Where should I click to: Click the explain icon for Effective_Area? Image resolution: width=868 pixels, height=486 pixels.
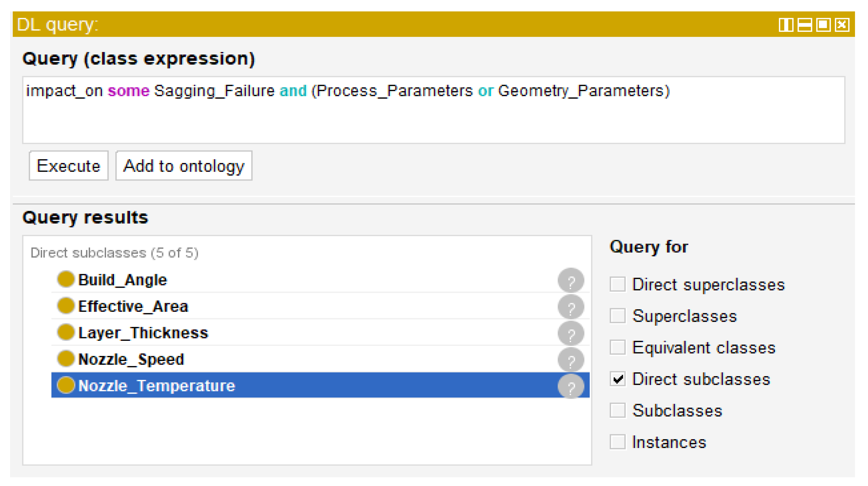coord(570,307)
